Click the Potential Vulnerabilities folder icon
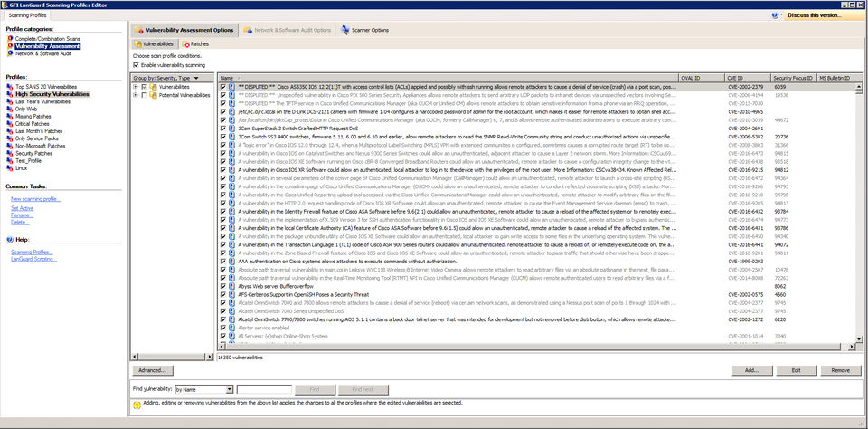Screen dimensions: 868x429 click(x=154, y=95)
